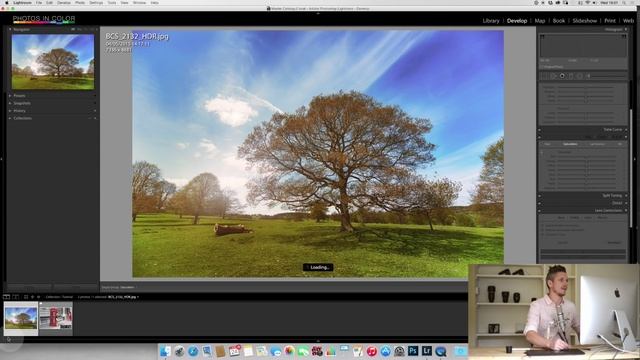Viewport: 640px width, 360px height.
Task: Clear history with the X icon
Action: coord(95,111)
